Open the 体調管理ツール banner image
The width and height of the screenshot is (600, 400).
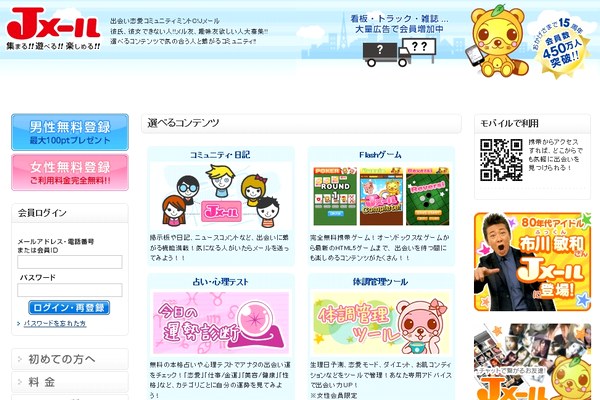(381, 323)
